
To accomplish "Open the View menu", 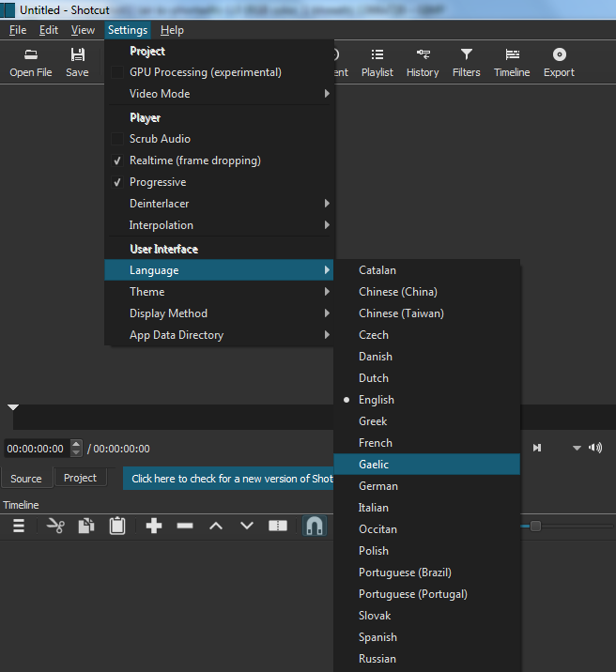I will coord(83,30).
